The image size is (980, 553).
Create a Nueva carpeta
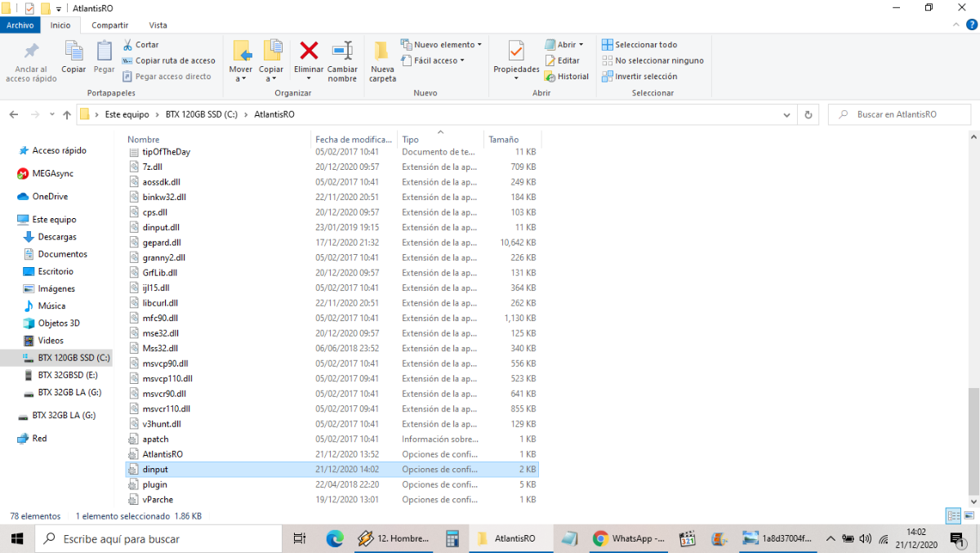(382, 61)
